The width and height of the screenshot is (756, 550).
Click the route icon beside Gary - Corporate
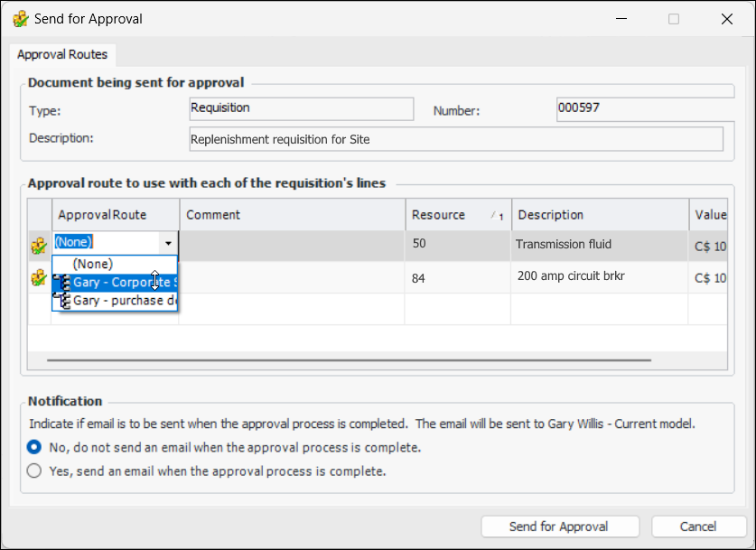(x=62, y=283)
